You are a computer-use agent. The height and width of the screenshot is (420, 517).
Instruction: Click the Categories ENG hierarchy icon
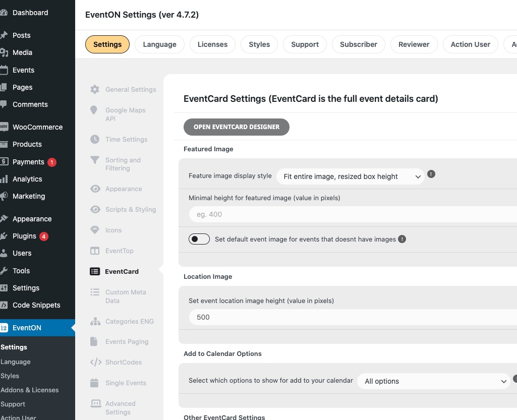(95, 322)
